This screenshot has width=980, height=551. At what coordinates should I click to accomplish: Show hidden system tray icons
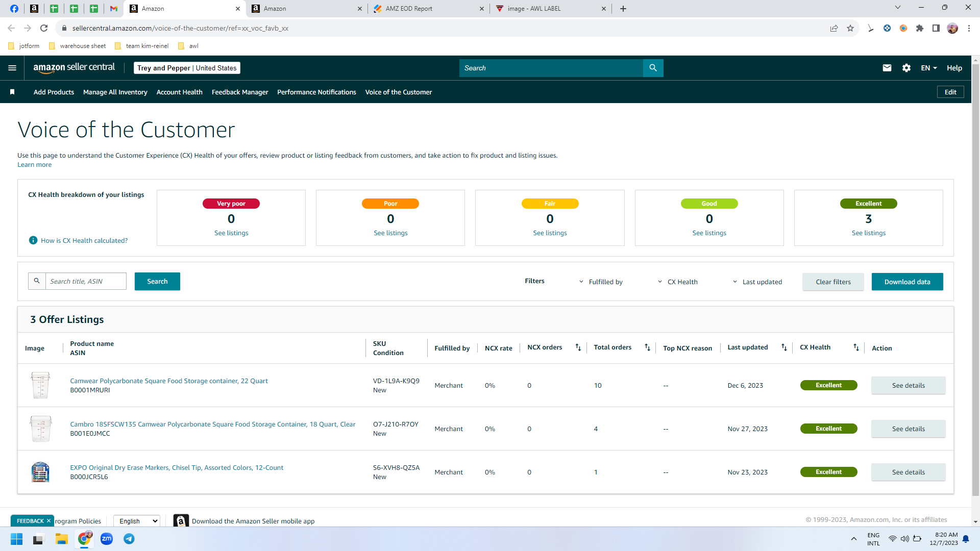(x=854, y=539)
